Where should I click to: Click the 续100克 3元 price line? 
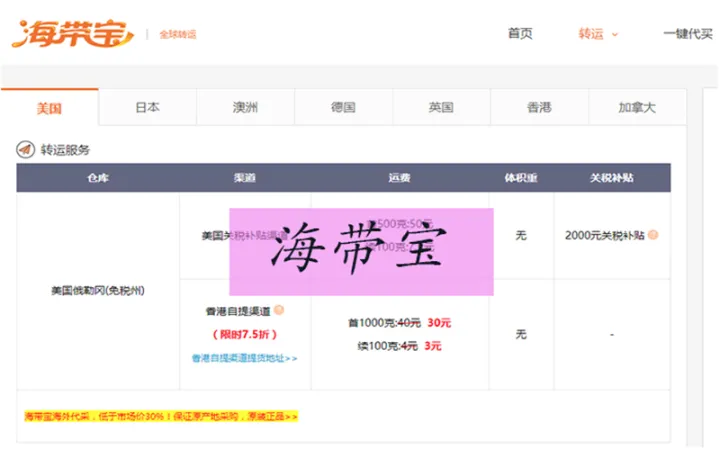click(x=399, y=346)
